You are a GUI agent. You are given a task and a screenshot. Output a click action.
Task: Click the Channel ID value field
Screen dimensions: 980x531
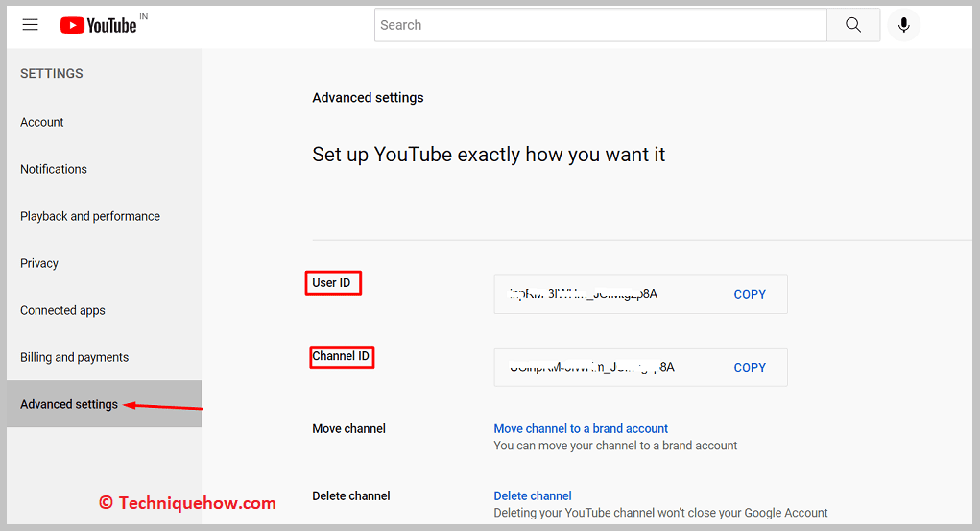pyautogui.click(x=640, y=367)
